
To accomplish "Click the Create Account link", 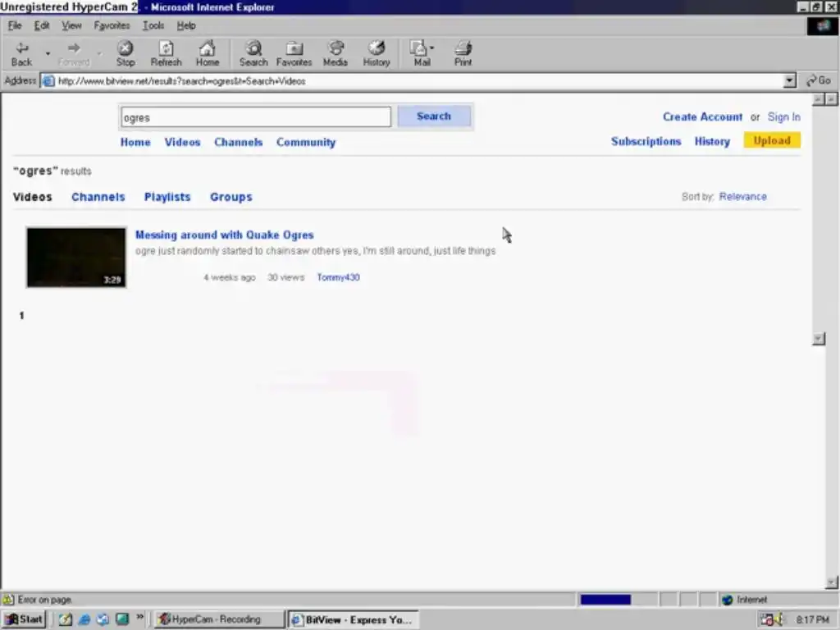I will (x=702, y=116).
